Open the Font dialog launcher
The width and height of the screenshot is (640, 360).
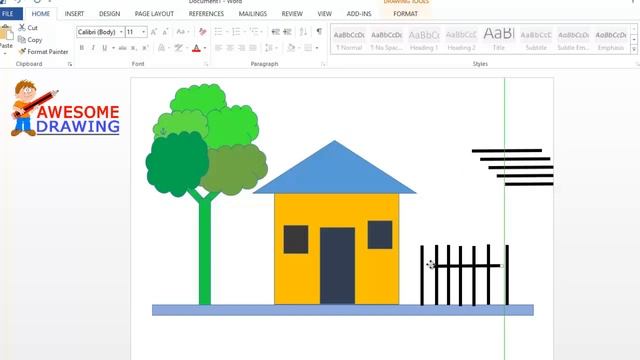click(206, 64)
